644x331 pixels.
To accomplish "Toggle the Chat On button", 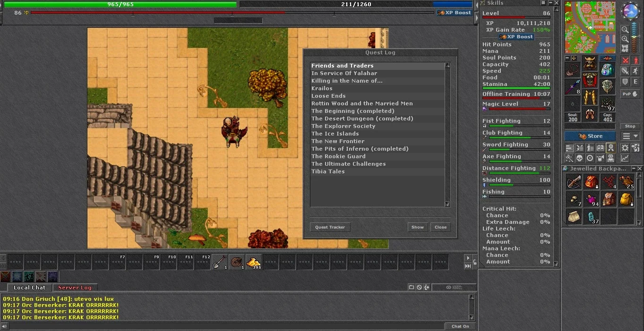I will (460, 326).
